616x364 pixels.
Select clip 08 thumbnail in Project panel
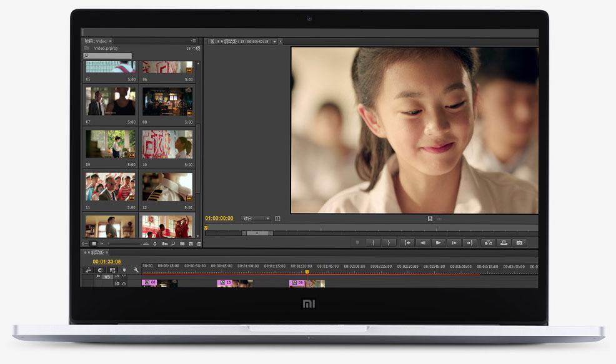[x=167, y=101]
